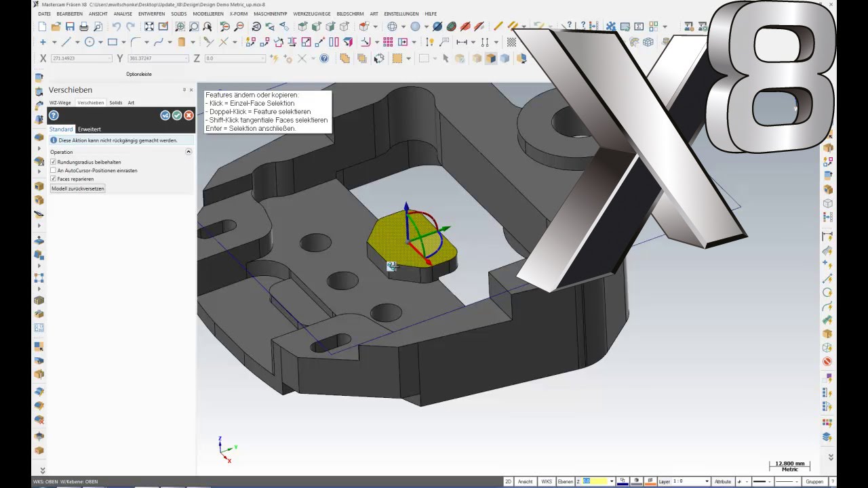
Task: Open the BEARBEITEN menu
Action: tap(70, 14)
